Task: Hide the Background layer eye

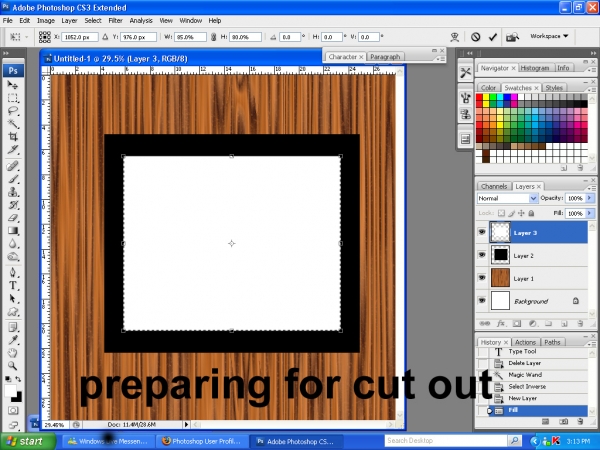Action: (482, 301)
